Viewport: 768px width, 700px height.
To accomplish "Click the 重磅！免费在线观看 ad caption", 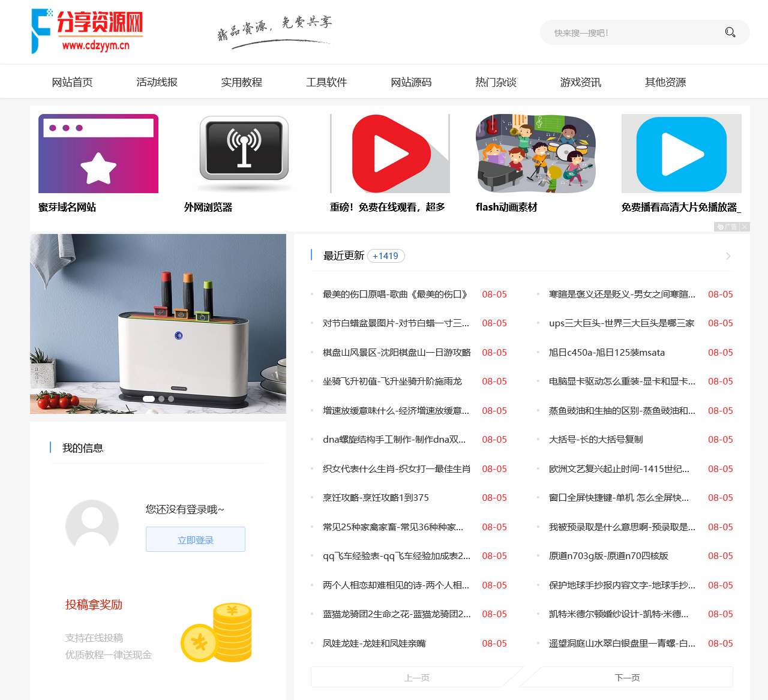I will pos(388,207).
